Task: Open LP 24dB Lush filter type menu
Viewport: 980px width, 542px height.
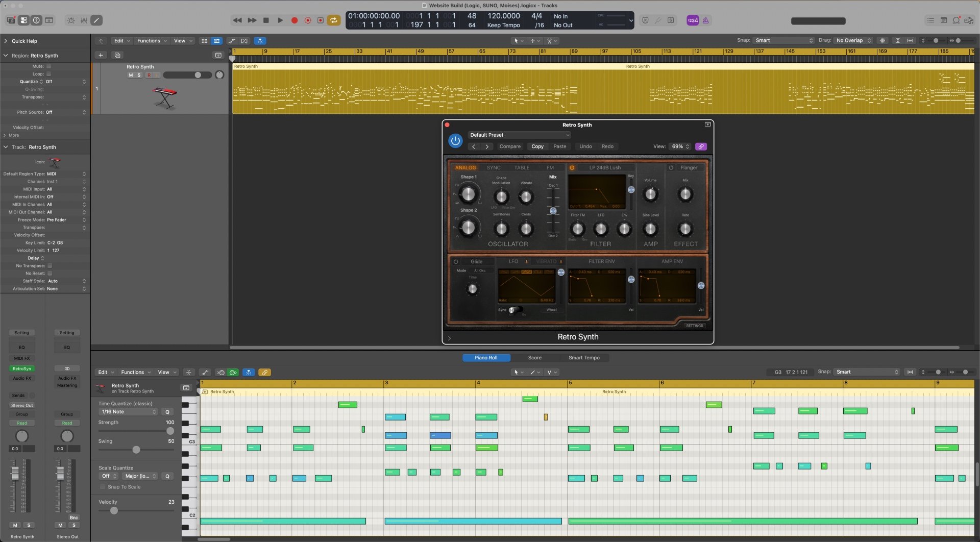Action: coord(605,167)
